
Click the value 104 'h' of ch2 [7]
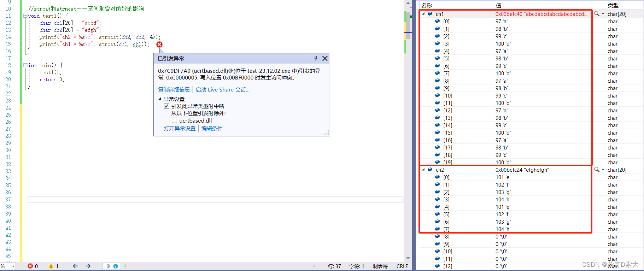point(503,229)
